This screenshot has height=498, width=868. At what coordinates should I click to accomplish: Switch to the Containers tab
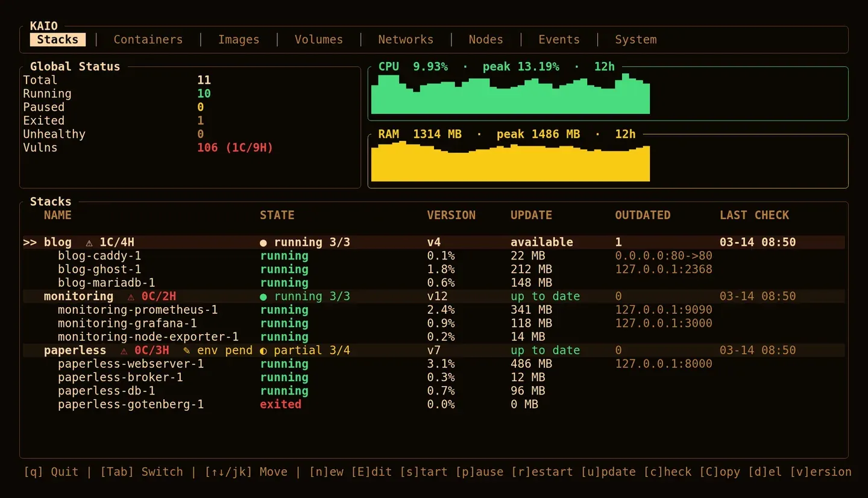pyautogui.click(x=148, y=40)
